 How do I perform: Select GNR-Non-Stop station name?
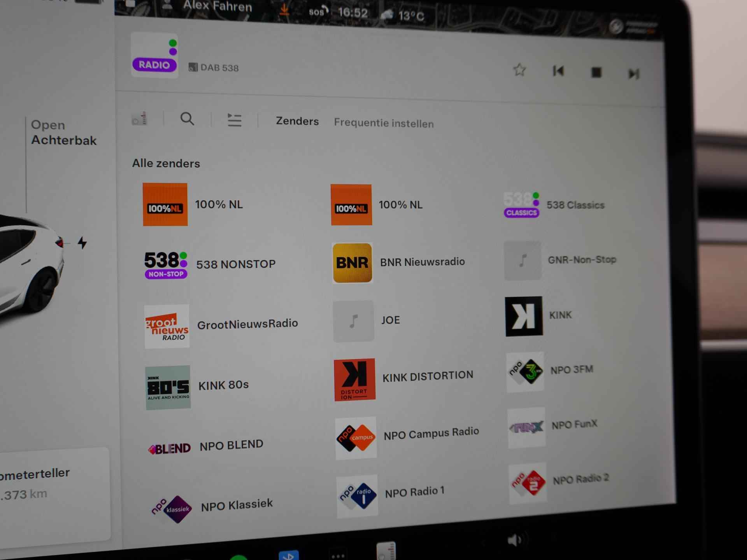pos(582,259)
